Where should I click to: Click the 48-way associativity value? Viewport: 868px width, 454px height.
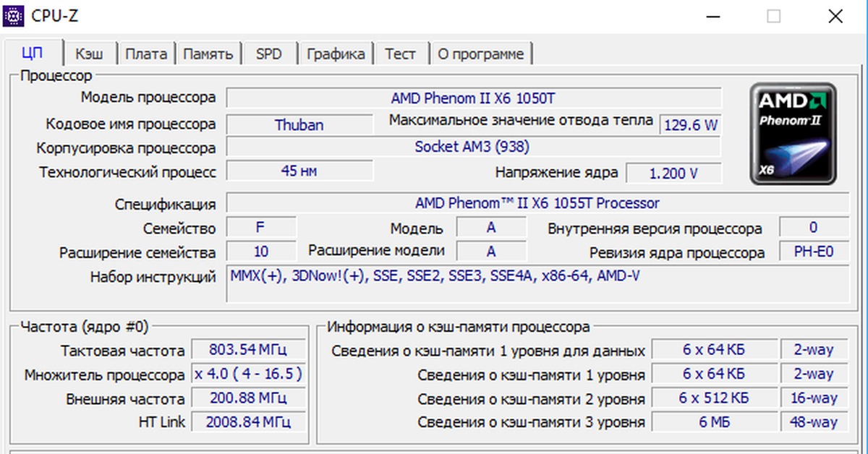click(814, 422)
